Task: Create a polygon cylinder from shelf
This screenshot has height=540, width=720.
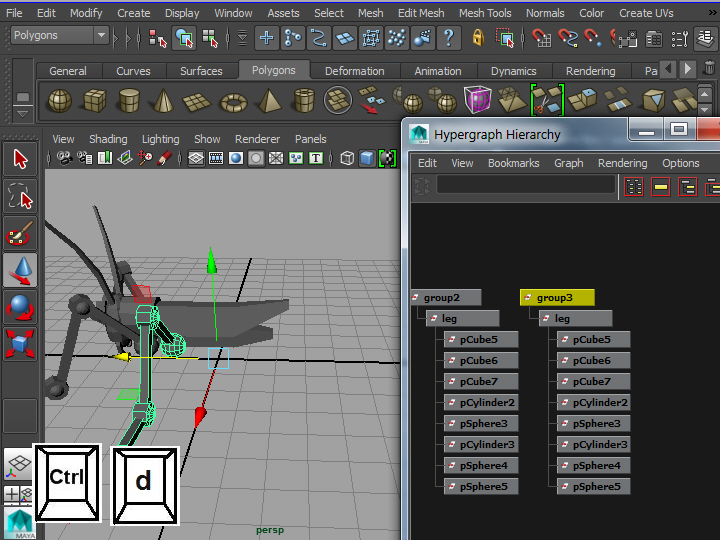Action: click(x=129, y=101)
